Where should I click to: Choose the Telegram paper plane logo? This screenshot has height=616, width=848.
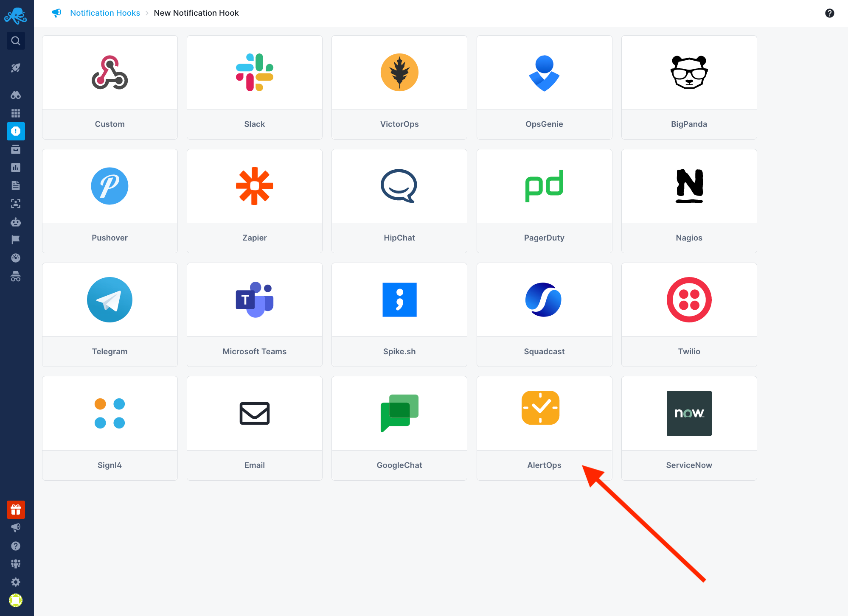[110, 300]
